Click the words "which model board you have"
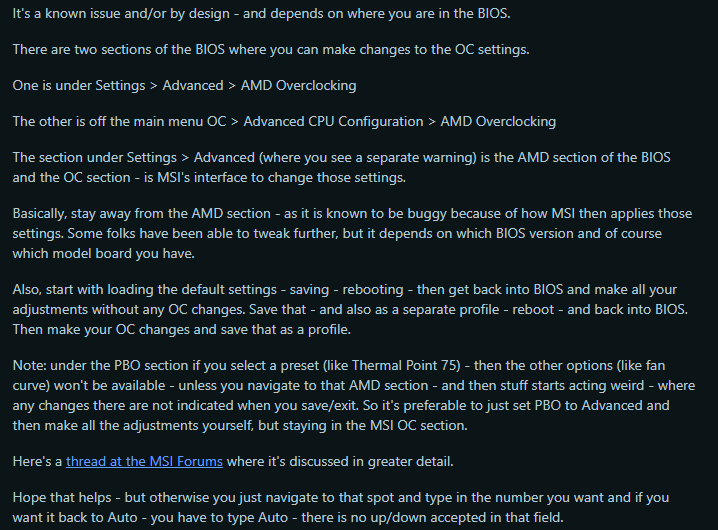Screen dimensions: 718x530 pos(103,253)
